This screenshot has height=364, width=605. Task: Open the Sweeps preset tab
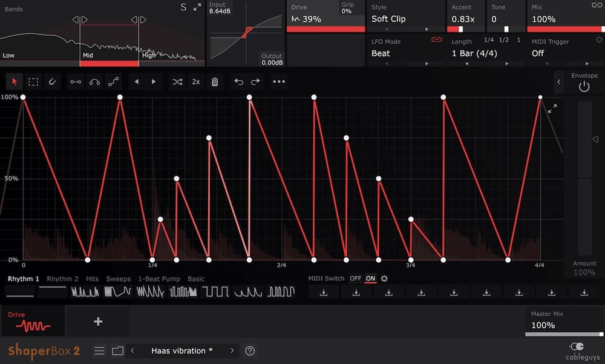pyautogui.click(x=119, y=279)
